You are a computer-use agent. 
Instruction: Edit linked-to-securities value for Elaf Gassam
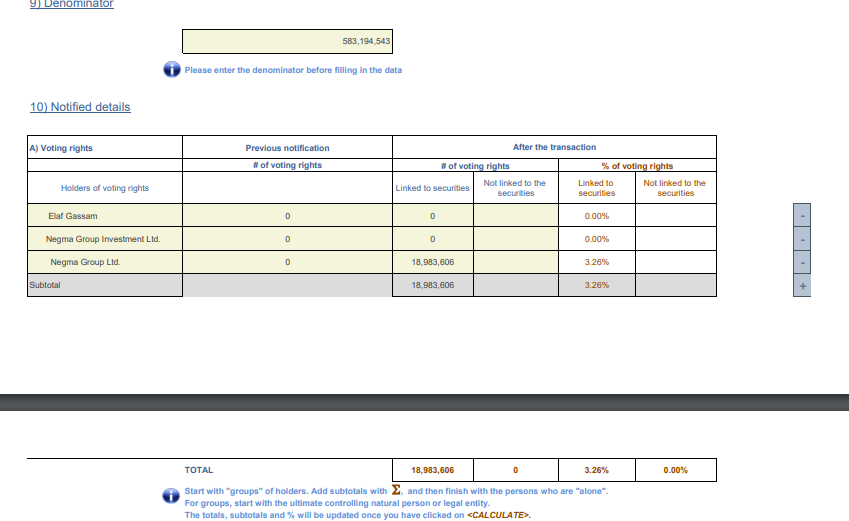pyautogui.click(x=433, y=216)
